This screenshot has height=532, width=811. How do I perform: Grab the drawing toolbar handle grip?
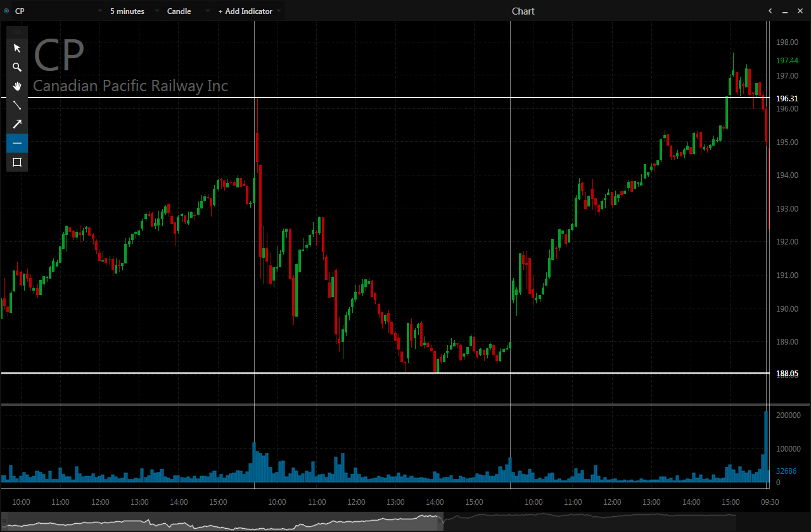17,32
